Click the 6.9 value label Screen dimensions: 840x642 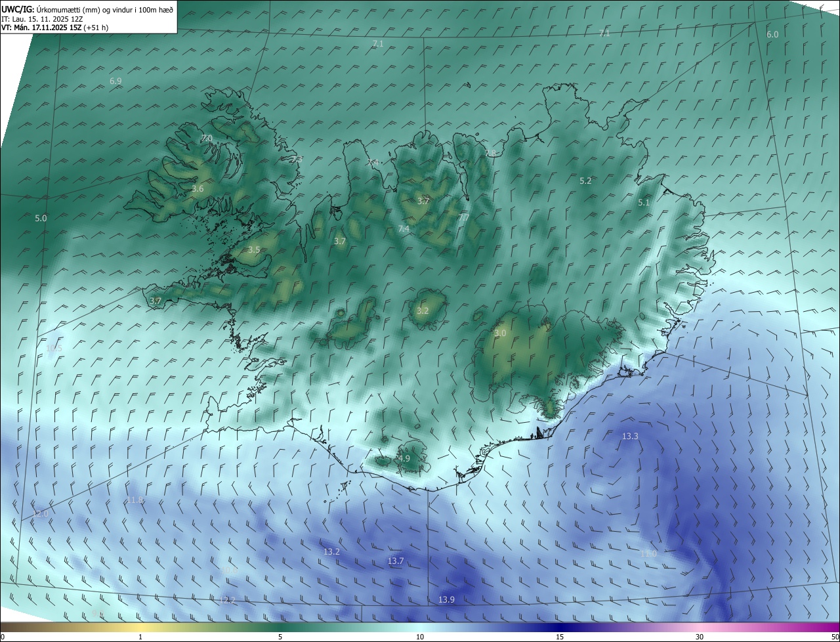coord(115,81)
